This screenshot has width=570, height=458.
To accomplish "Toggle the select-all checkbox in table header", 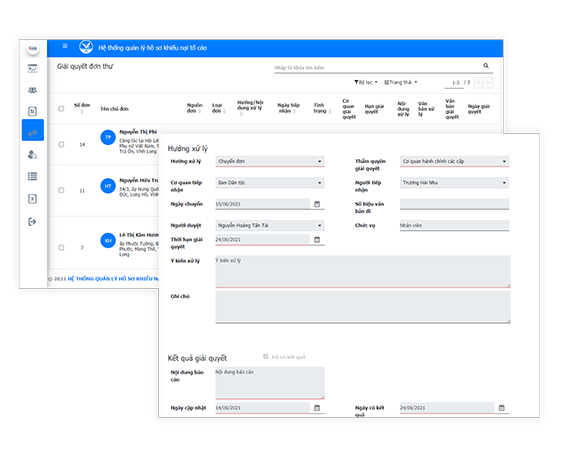I will point(61,108).
